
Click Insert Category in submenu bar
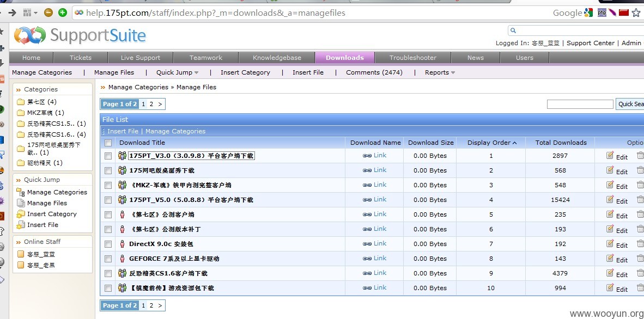(x=245, y=72)
